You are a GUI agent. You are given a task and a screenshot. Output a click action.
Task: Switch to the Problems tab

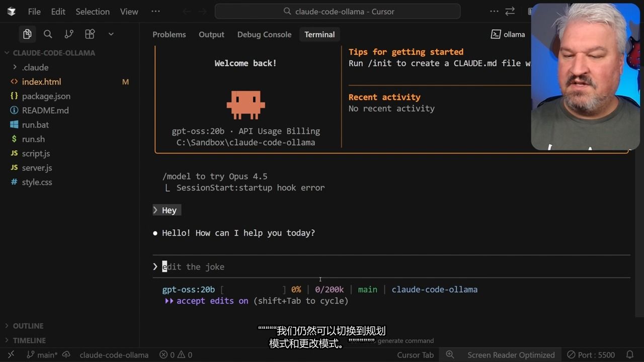tap(169, 34)
